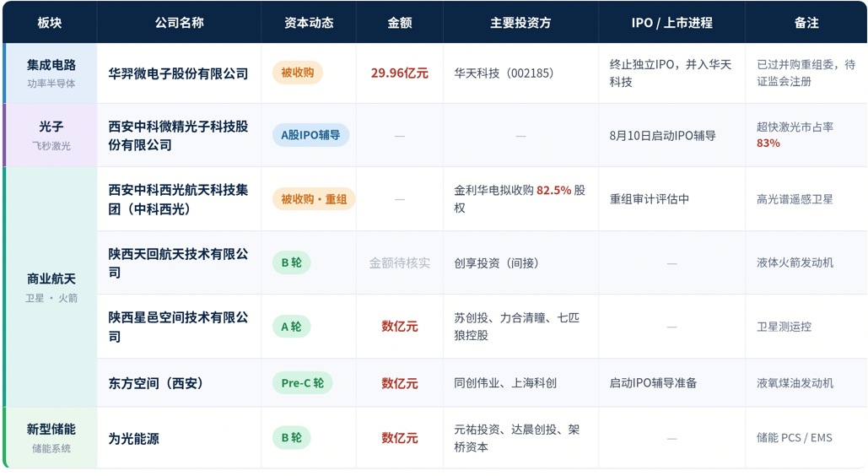The image size is (868, 476).
Task: Click company name 东方空间（西安）
Action: [x=157, y=383]
